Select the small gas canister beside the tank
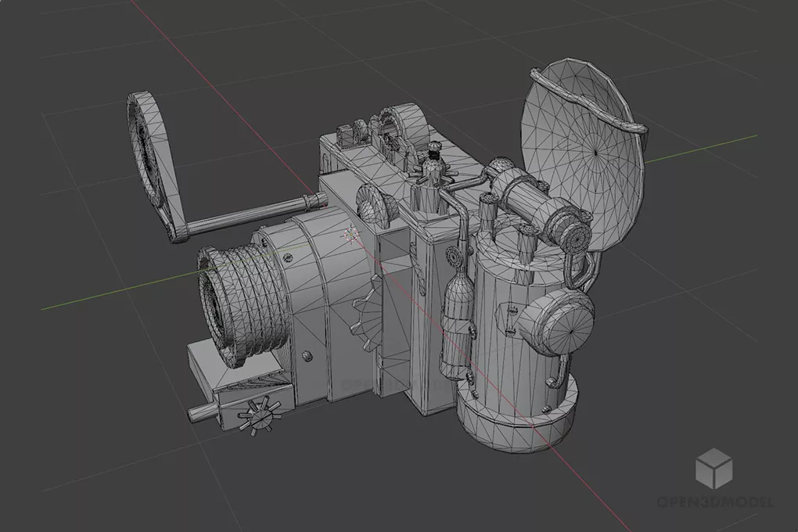Viewport: 798px width, 532px height. (x=457, y=325)
